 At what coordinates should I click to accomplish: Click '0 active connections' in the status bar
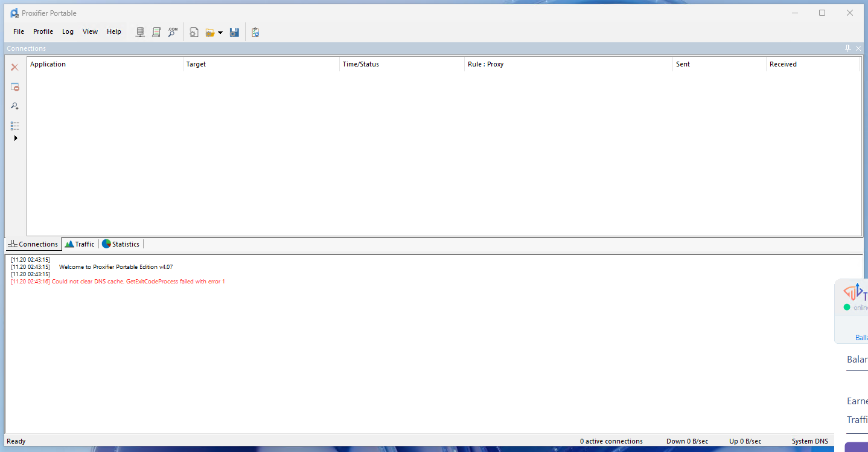pyautogui.click(x=611, y=441)
